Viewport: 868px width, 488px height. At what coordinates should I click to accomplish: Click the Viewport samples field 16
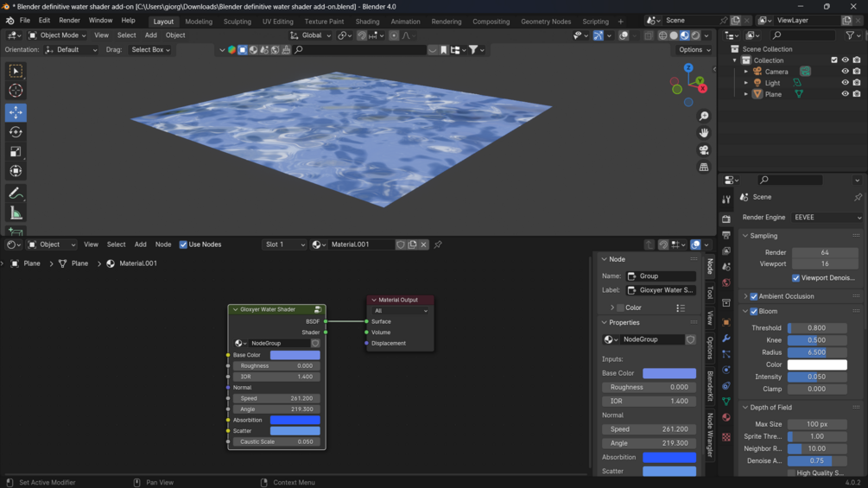825,264
